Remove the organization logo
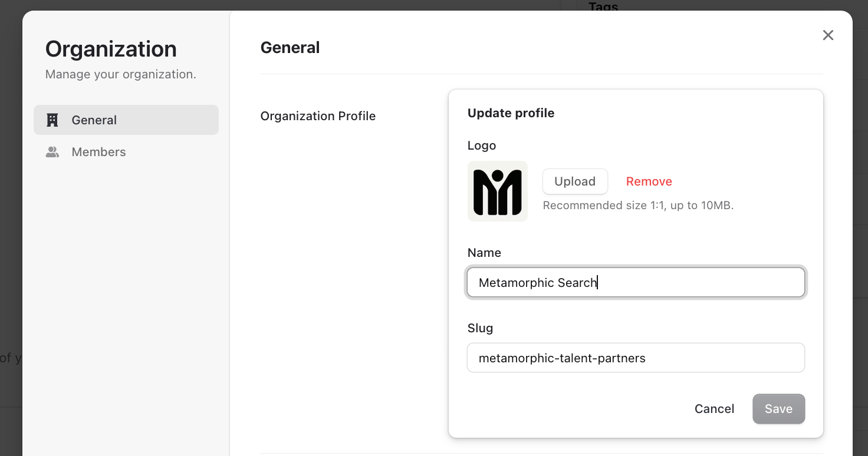Screen dimensions: 868x456 click(649, 181)
